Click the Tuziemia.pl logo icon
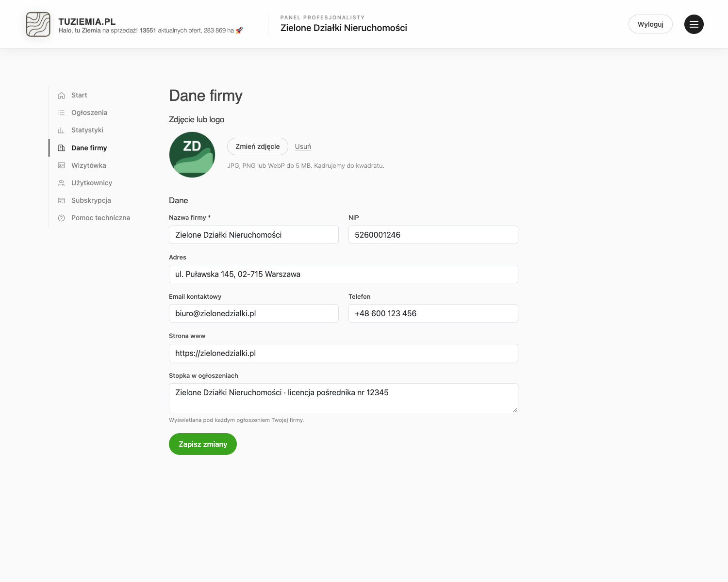This screenshot has height=582, width=728. (x=38, y=24)
